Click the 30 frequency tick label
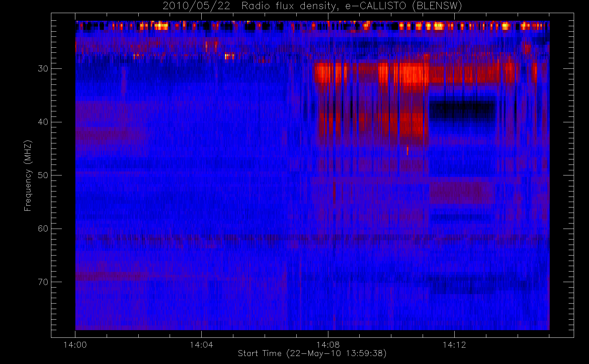Viewport: 589px width, 364px height. coord(43,69)
